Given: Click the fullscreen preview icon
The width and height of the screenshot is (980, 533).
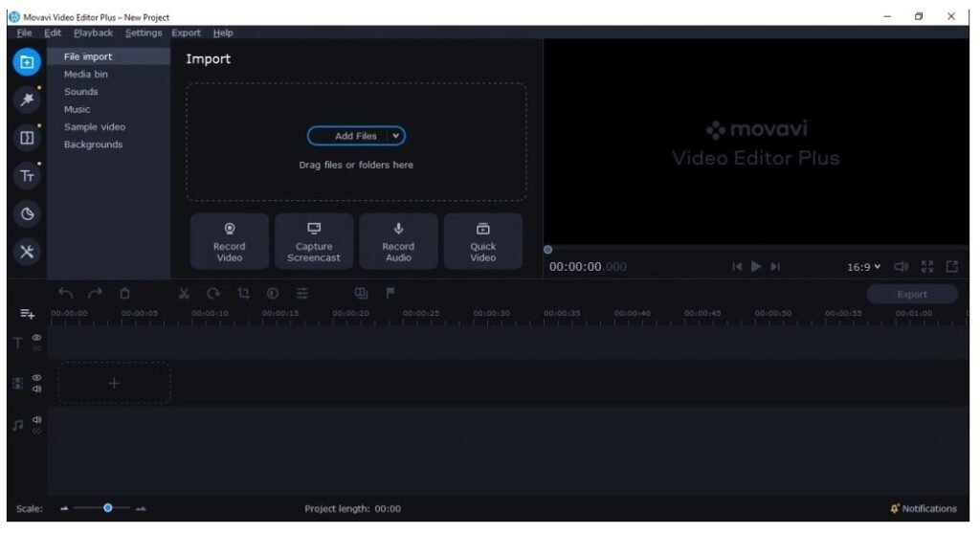Looking at the screenshot, I should click(927, 267).
